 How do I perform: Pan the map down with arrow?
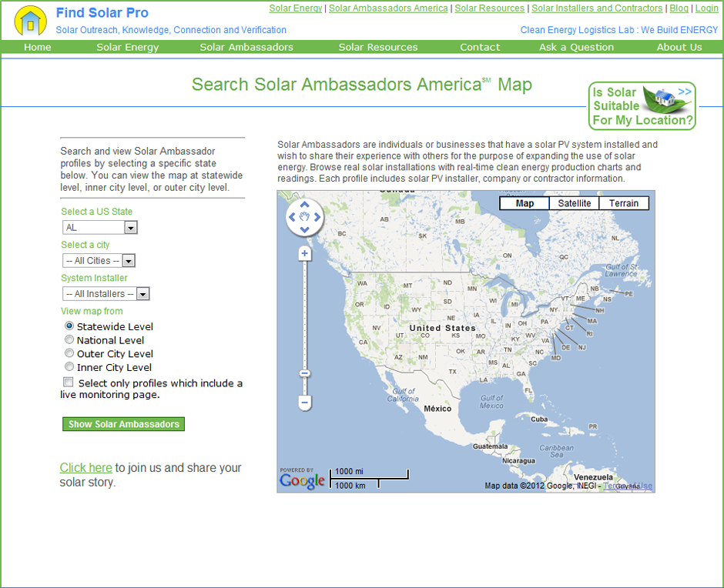pos(304,229)
